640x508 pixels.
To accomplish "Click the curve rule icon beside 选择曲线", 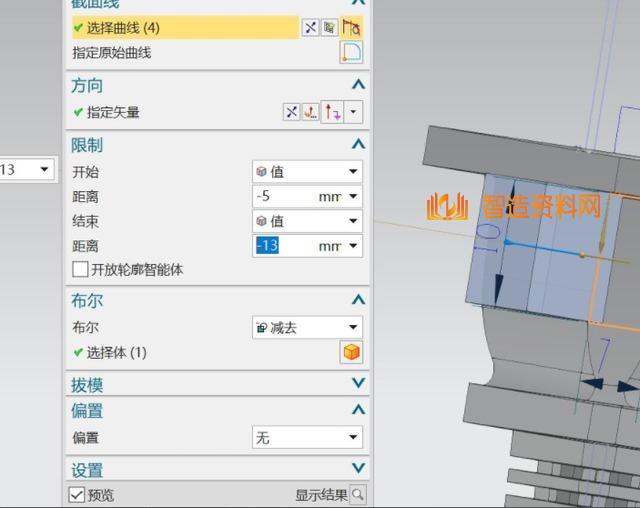I will pos(329,28).
